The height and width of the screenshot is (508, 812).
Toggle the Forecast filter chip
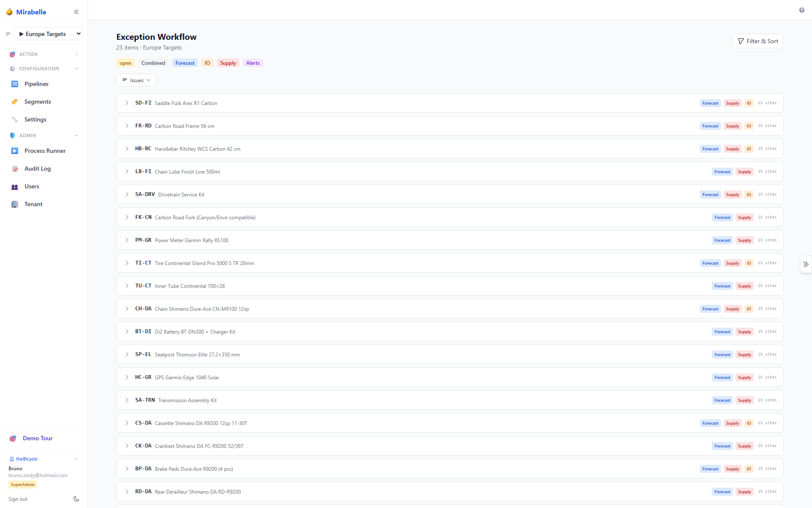tap(185, 63)
